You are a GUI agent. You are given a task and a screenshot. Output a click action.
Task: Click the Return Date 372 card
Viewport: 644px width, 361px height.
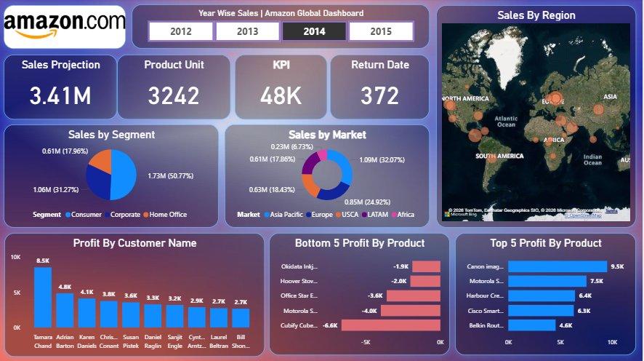pos(380,87)
